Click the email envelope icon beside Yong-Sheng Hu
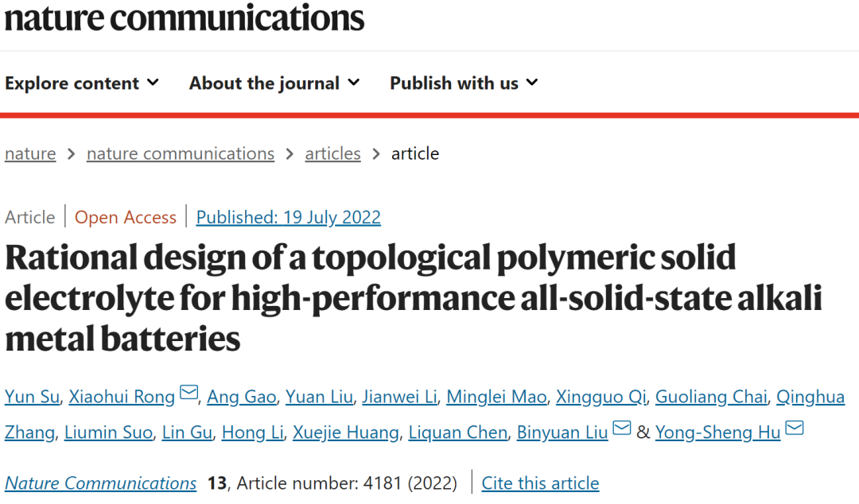 coord(795,428)
